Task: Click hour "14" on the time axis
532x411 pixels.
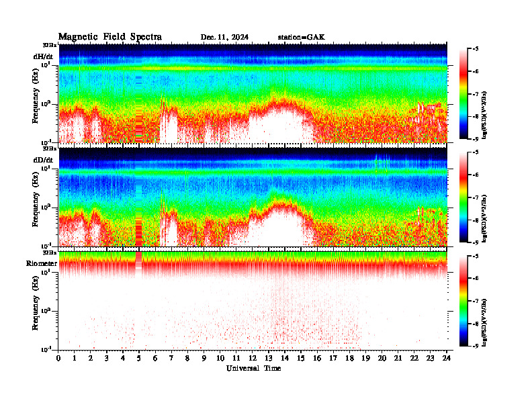Action: (285, 358)
